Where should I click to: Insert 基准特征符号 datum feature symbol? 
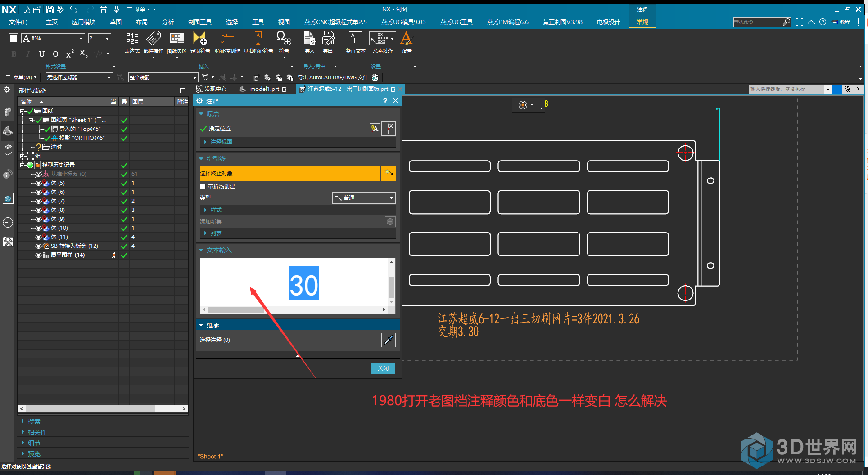[x=258, y=42]
